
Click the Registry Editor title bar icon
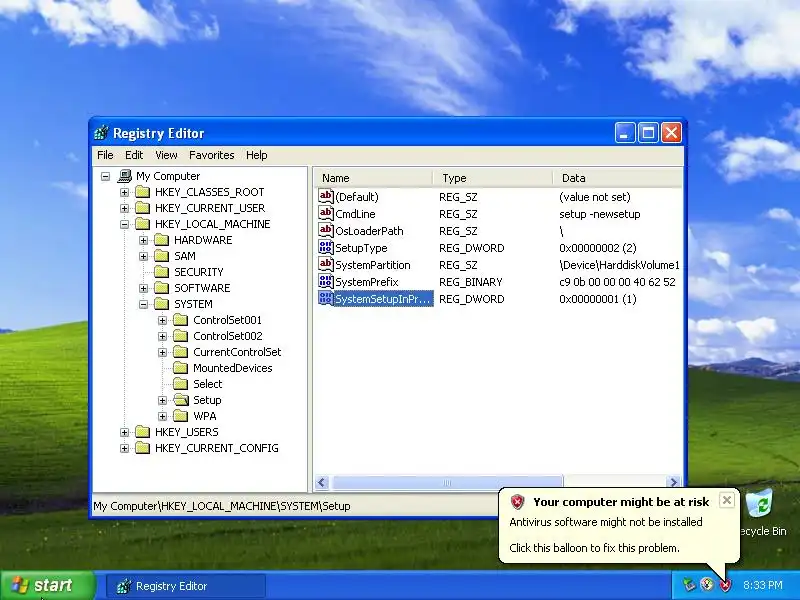[102, 133]
